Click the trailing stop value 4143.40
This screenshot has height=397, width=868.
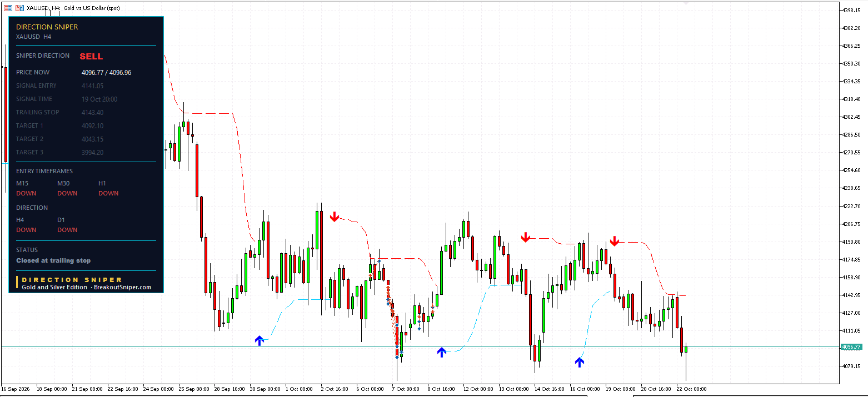click(92, 112)
